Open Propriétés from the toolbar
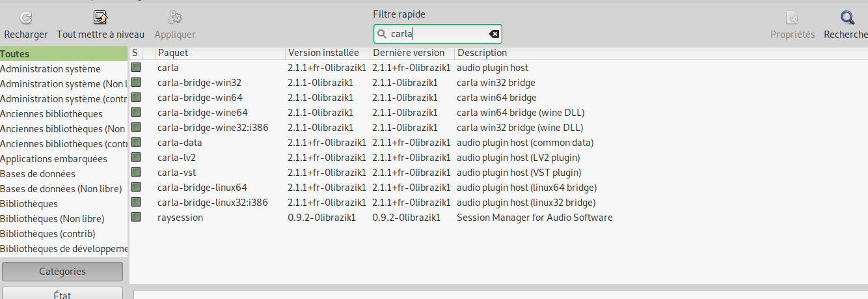 pyautogui.click(x=792, y=18)
